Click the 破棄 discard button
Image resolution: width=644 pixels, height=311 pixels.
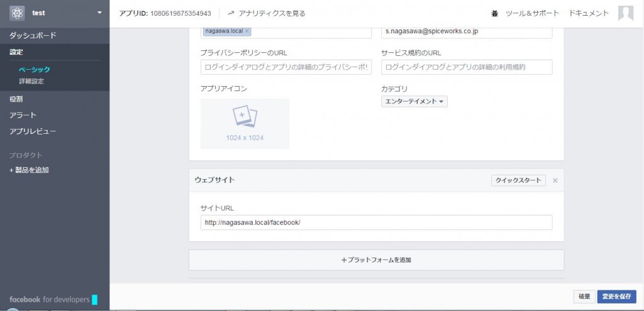pyautogui.click(x=584, y=297)
